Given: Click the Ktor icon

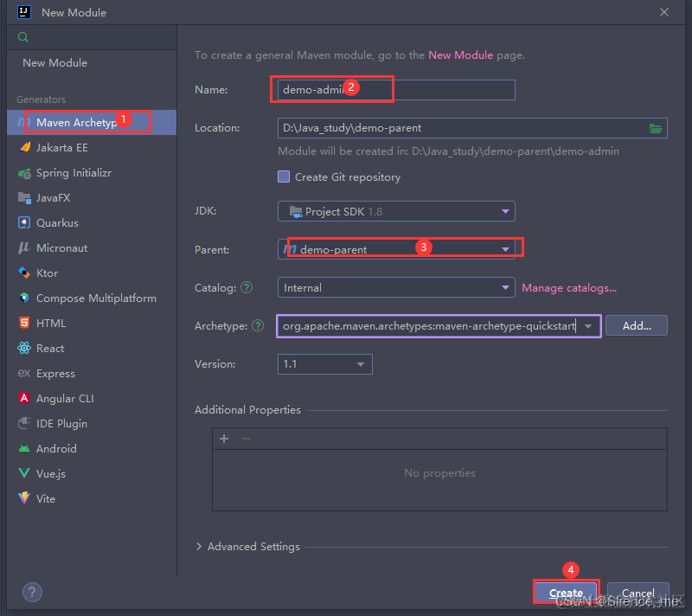Looking at the screenshot, I should (x=24, y=273).
